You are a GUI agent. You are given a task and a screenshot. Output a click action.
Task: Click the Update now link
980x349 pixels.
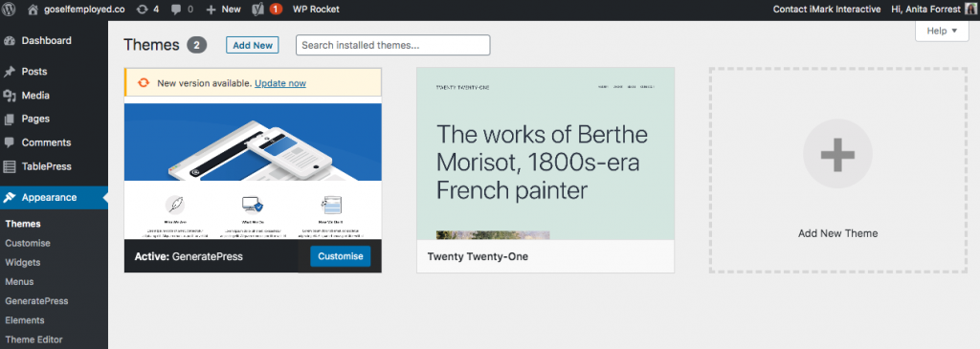tap(280, 83)
